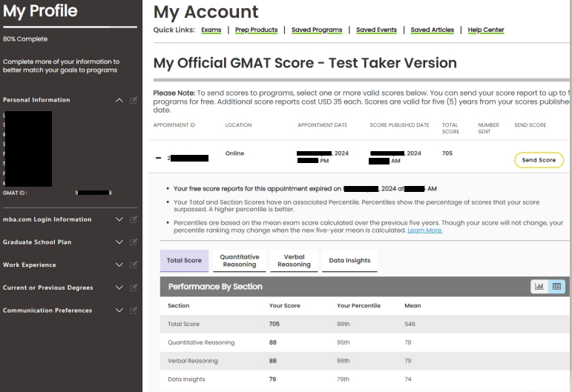
Task: Edit Personal Information via pencil icon
Action: [134, 100]
